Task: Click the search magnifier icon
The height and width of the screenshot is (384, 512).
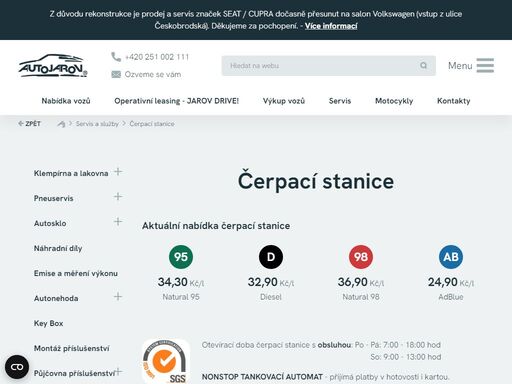Action: click(x=423, y=66)
